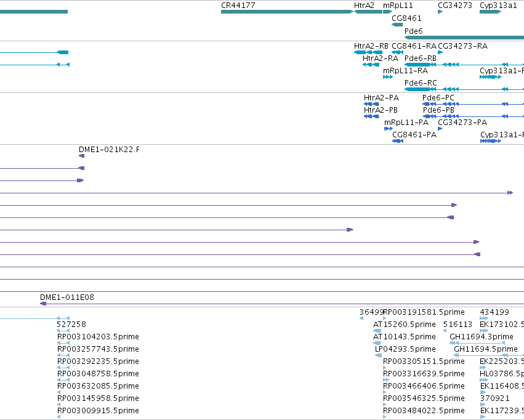Select the RP003009915.5prime EST label
Viewport: 524px width, 420px height.
click(98, 411)
